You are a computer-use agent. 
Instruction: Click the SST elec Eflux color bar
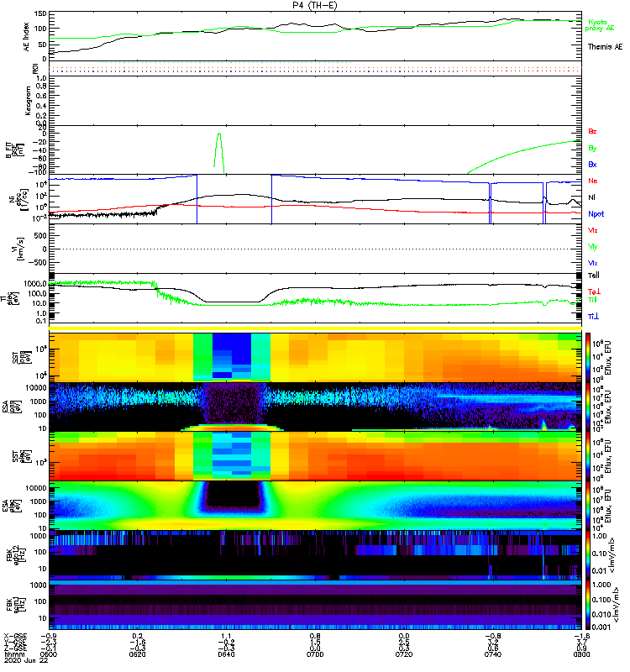tap(588, 456)
